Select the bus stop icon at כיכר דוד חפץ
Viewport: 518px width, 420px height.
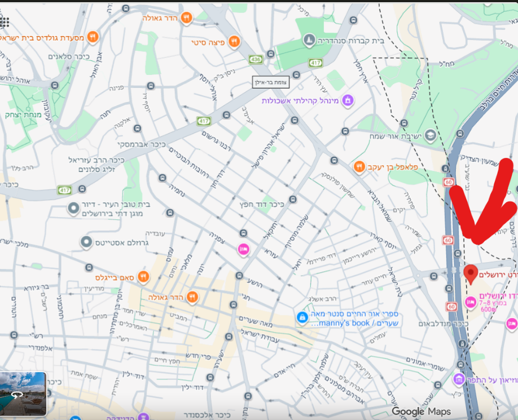coord(293,199)
